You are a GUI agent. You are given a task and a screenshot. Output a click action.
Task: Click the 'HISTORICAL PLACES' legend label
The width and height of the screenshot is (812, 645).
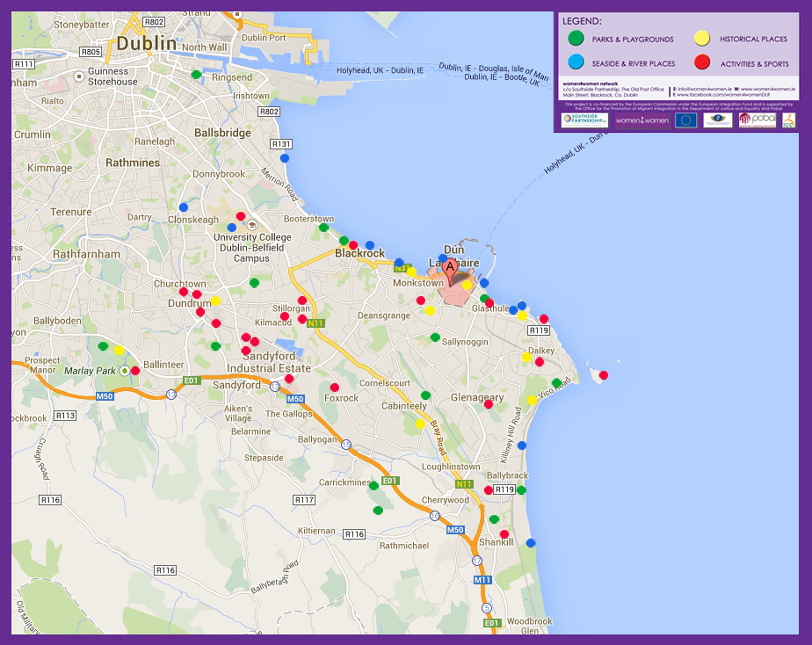[x=754, y=39]
